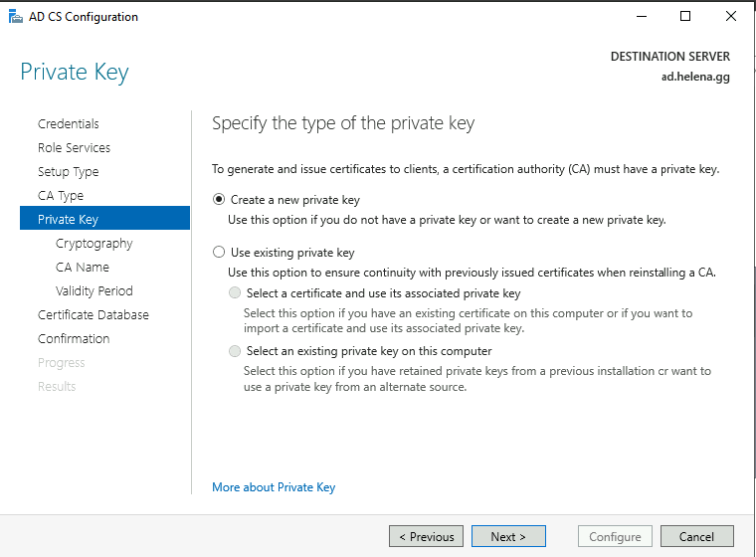
Task: Open the CA Name sub-step
Action: click(x=83, y=268)
